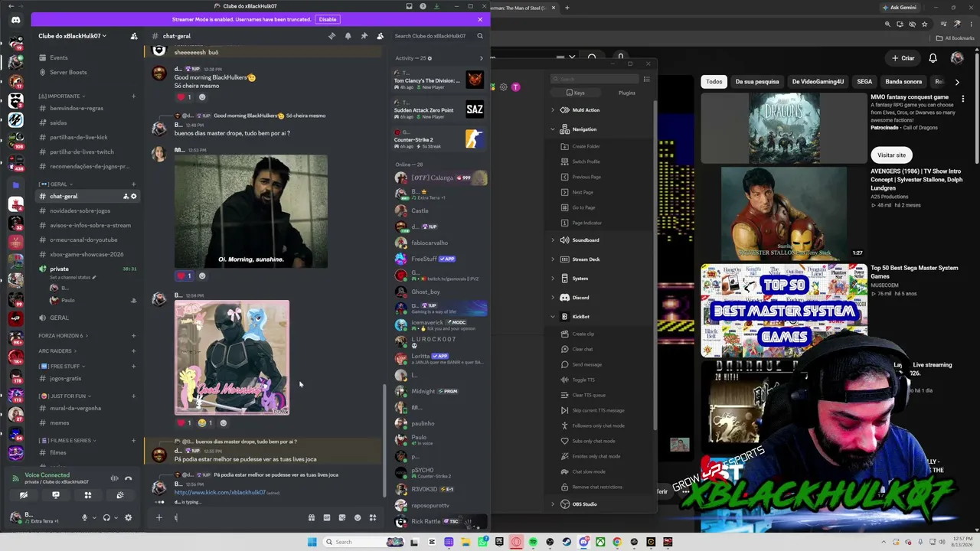Invite people using icon beside server name
This screenshot has height=551, width=980.
tap(134, 36)
